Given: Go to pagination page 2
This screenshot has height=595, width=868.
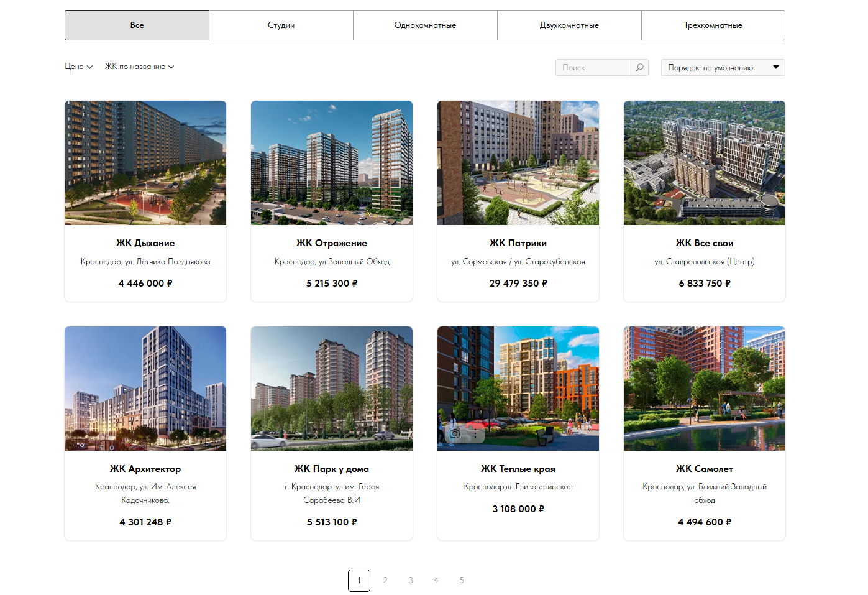Looking at the screenshot, I should 385,580.
